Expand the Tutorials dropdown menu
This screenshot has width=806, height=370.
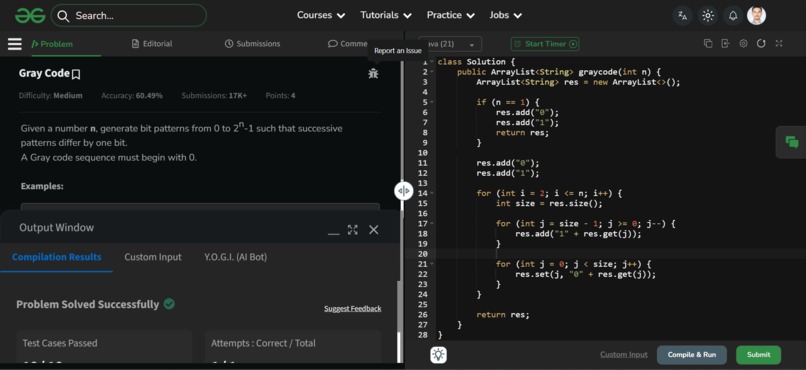pos(386,15)
